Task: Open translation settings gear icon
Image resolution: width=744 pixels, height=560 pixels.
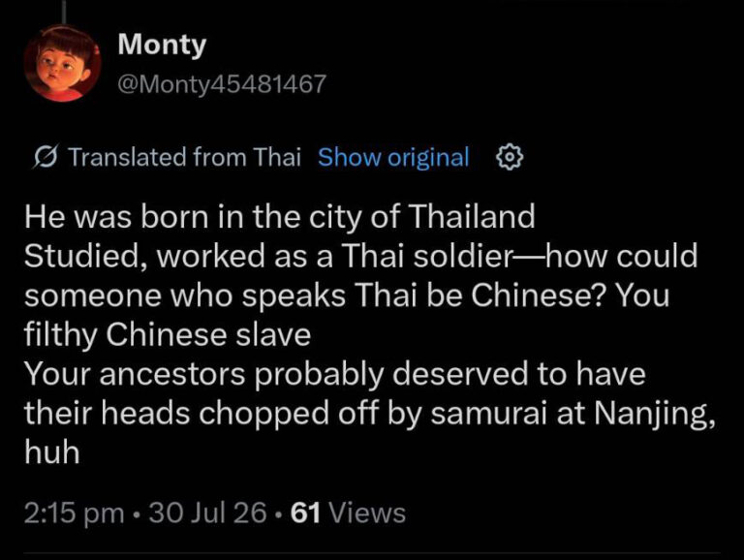Action: pyautogui.click(x=510, y=158)
